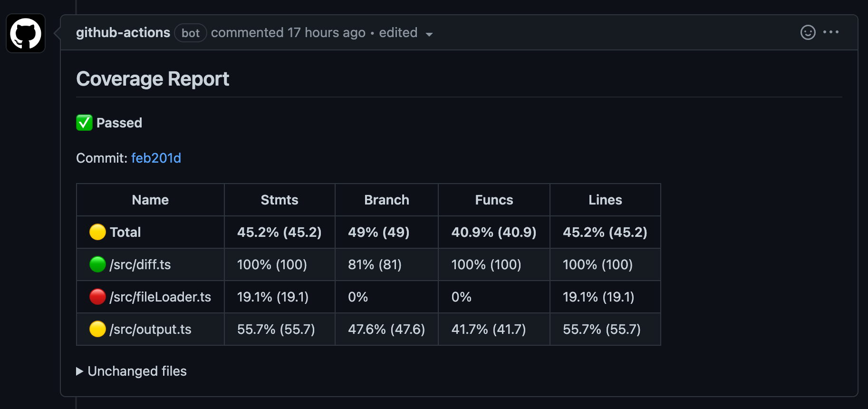Click the green Passed checkmark emoji

[84, 123]
